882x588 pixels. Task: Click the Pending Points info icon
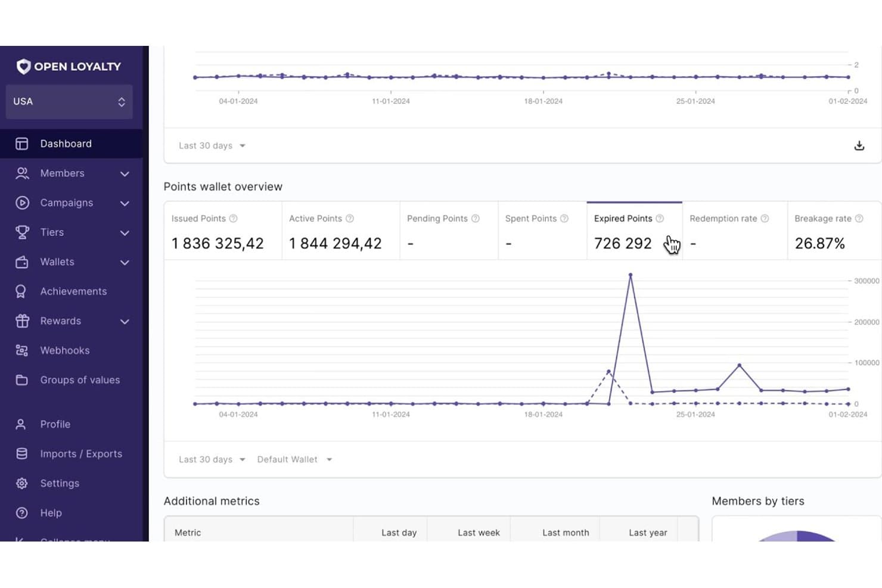coord(476,219)
